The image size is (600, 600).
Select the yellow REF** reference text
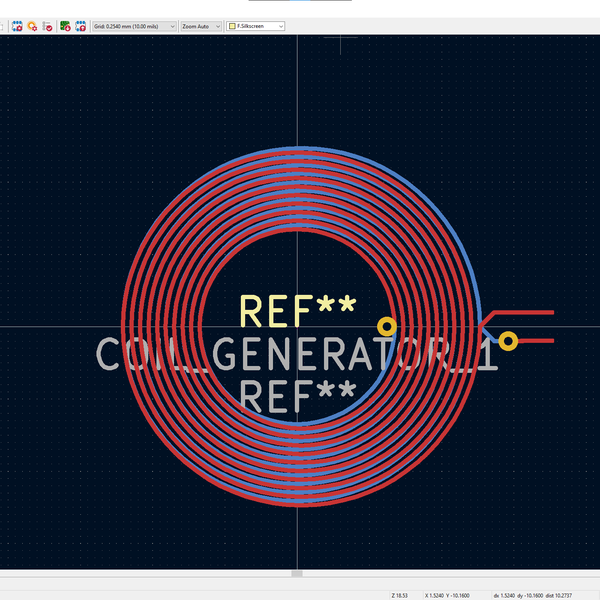point(298,311)
